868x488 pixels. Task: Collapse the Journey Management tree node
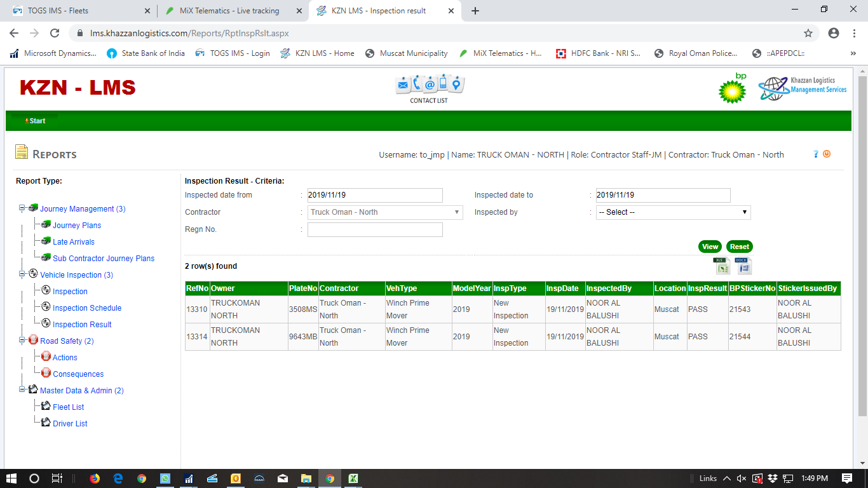22,208
